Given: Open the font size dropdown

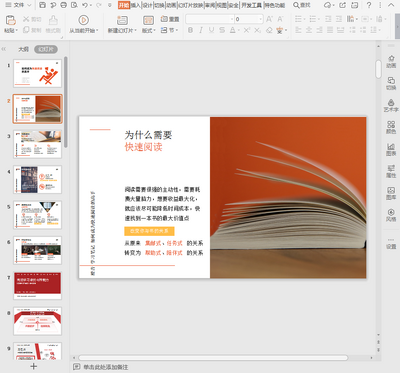Looking at the screenshot, I should pyautogui.click(x=261, y=19).
